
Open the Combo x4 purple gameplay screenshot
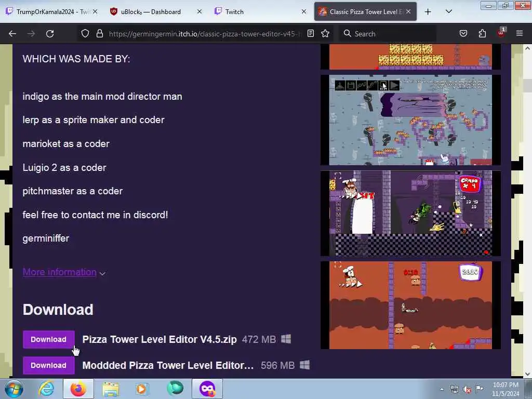[410, 214]
